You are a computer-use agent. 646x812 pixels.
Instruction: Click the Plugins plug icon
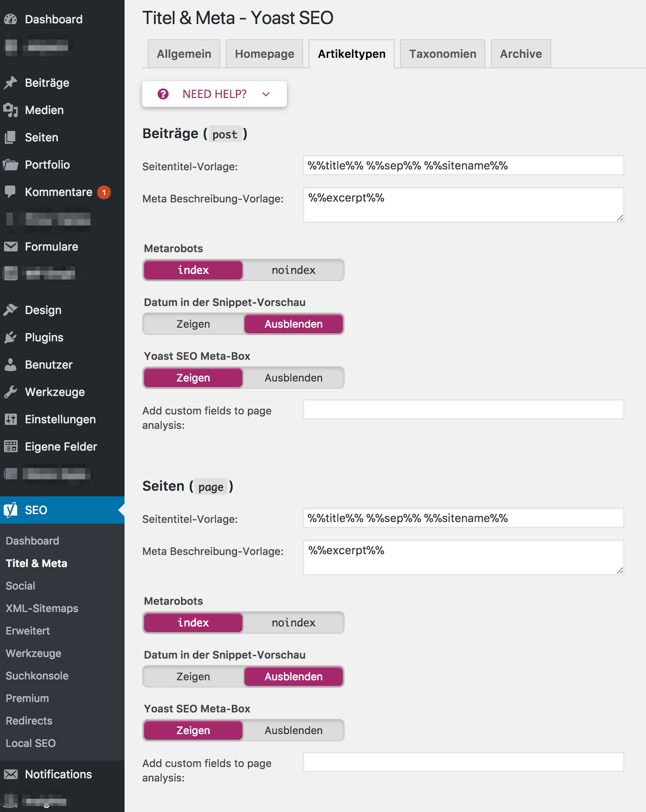(11, 337)
